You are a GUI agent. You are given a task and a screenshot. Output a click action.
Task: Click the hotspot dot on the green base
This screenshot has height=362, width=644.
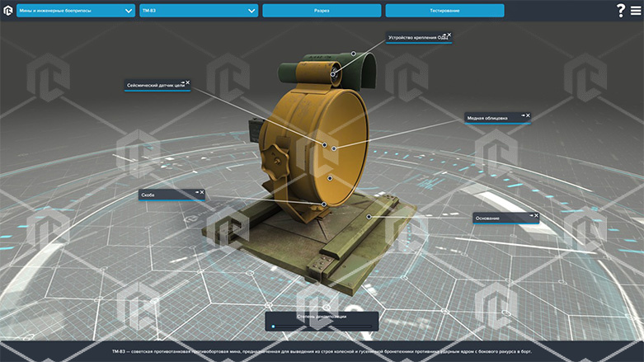pos(369,217)
